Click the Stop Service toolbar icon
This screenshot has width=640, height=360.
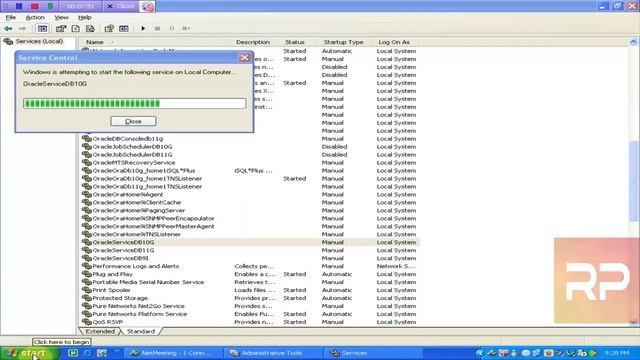[x=158, y=29]
